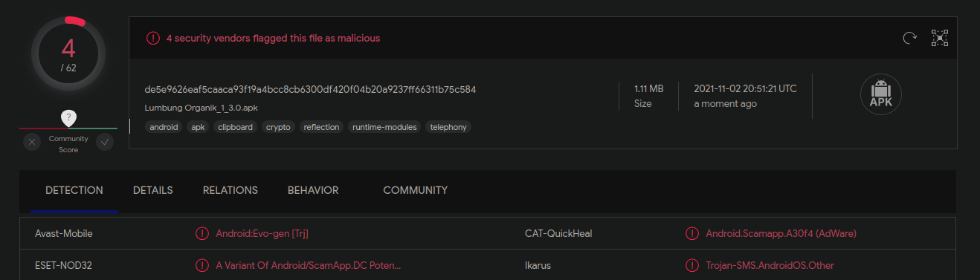Click the warning icon beside Android:Evo-gen [Trj]

[x=202, y=233]
